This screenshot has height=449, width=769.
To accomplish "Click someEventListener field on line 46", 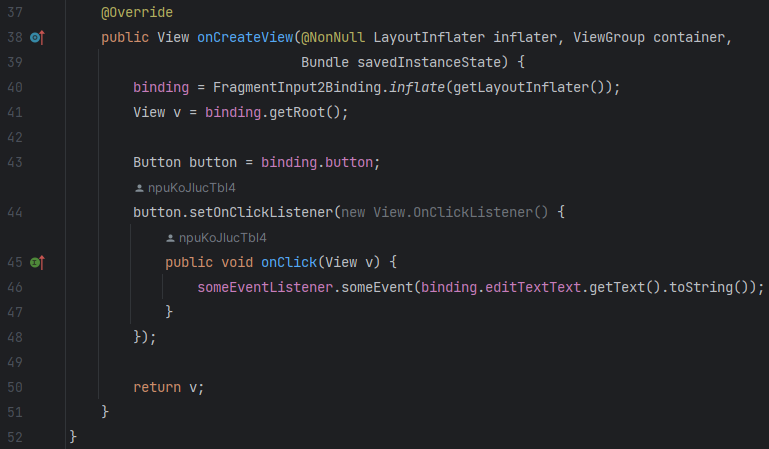I will pos(265,287).
